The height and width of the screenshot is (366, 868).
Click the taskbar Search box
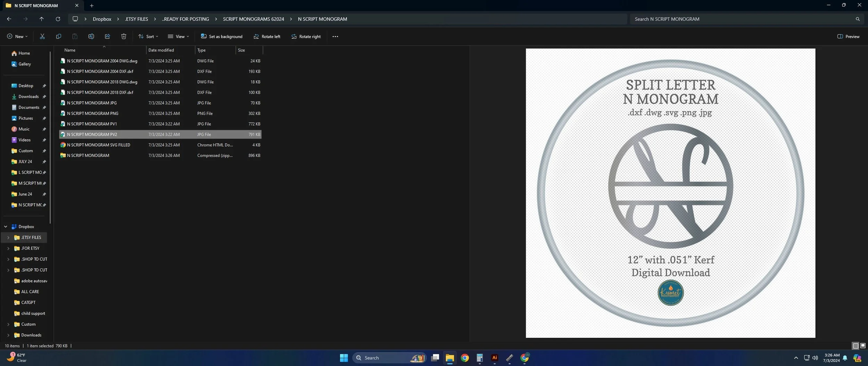pyautogui.click(x=390, y=358)
